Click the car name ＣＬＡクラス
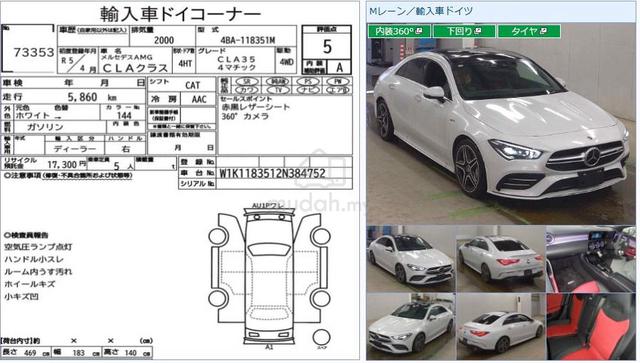The image size is (640, 363). pyautogui.click(x=135, y=68)
